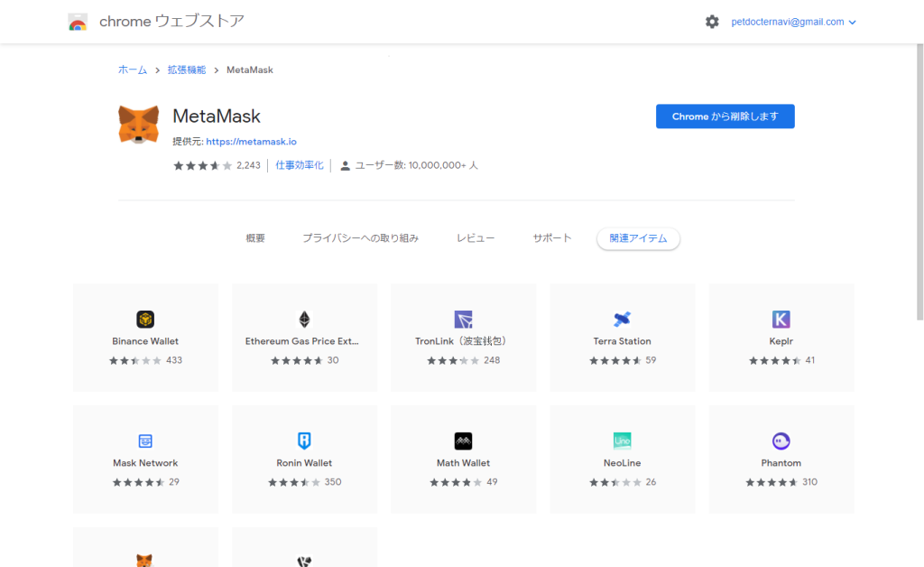Click the Math Wallet icon
Screen dimensions: 924x567
click(x=463, y=441)
